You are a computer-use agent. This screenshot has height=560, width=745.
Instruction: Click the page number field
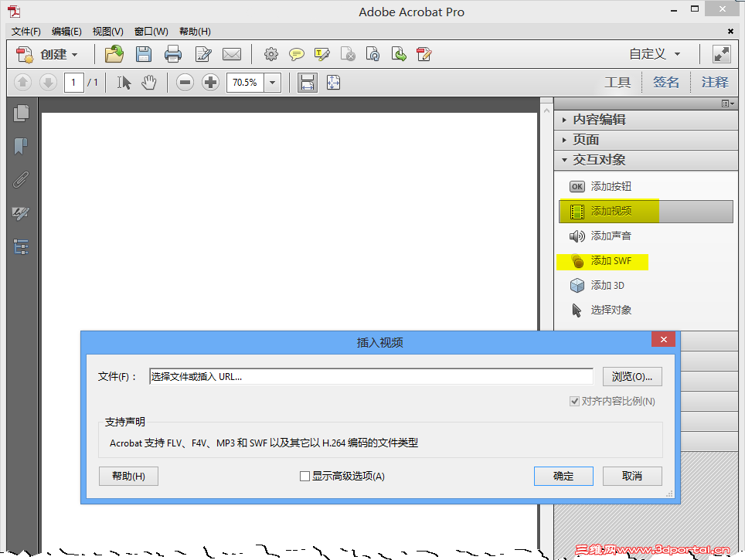click(x=73, y=83)
